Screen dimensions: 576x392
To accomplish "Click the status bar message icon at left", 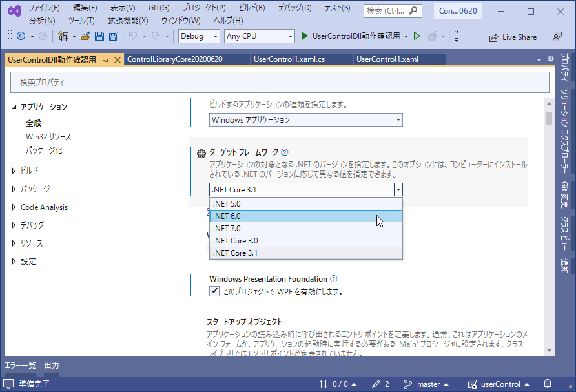I will pos(8,384).
